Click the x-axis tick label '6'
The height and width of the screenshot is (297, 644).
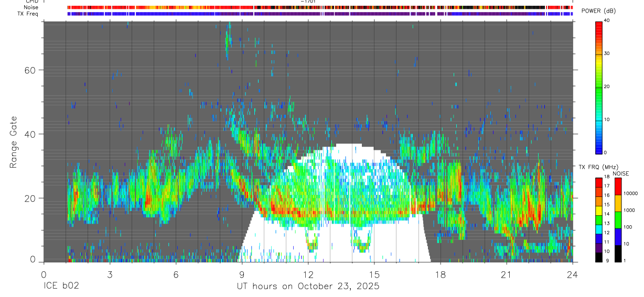(x=176, y=274)
